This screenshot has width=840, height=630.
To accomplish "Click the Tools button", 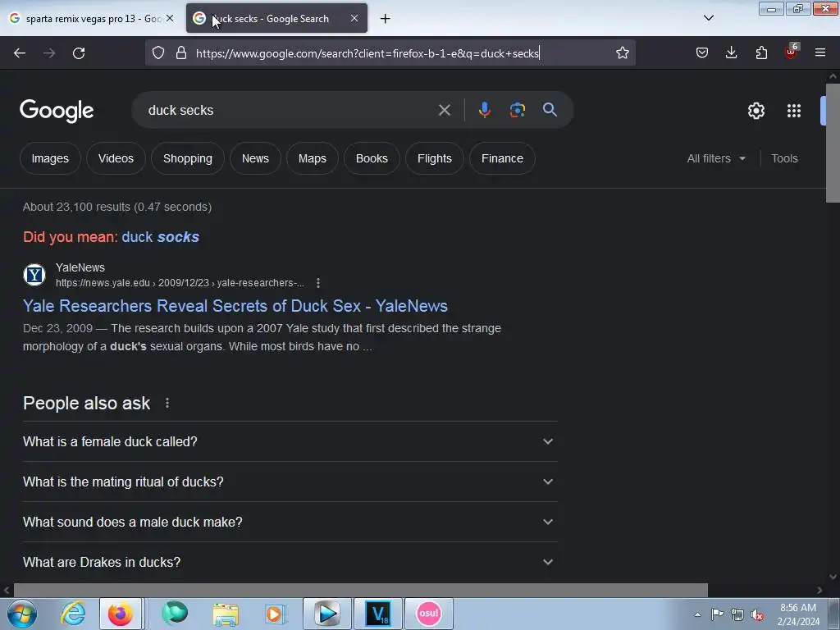I will point(784,158).
